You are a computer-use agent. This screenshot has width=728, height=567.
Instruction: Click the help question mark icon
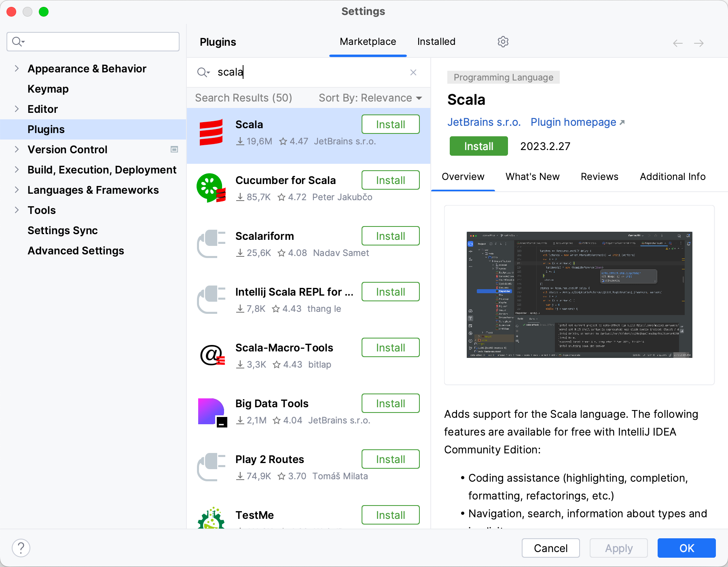pos(21,548)
